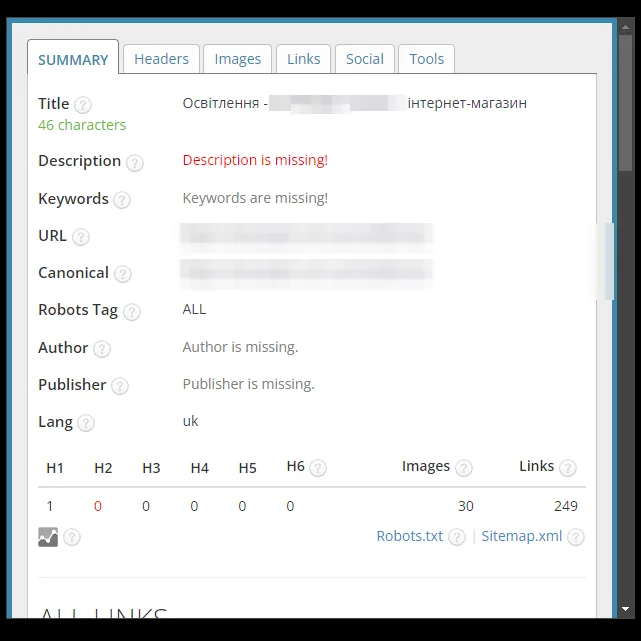Click the title word 'Освітлення'
Image resolution: width=641 pixels, height=641 pixels.
pyautogui.click(x=221, y=103)
